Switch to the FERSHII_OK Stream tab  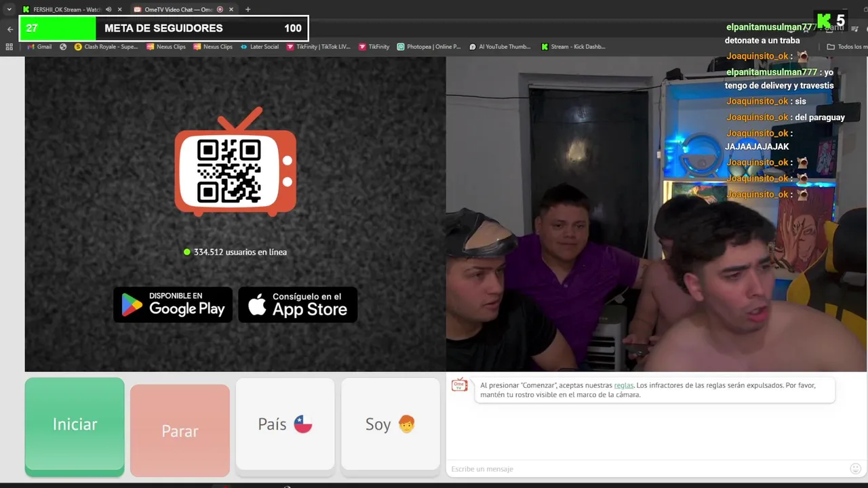pos(61,9)
